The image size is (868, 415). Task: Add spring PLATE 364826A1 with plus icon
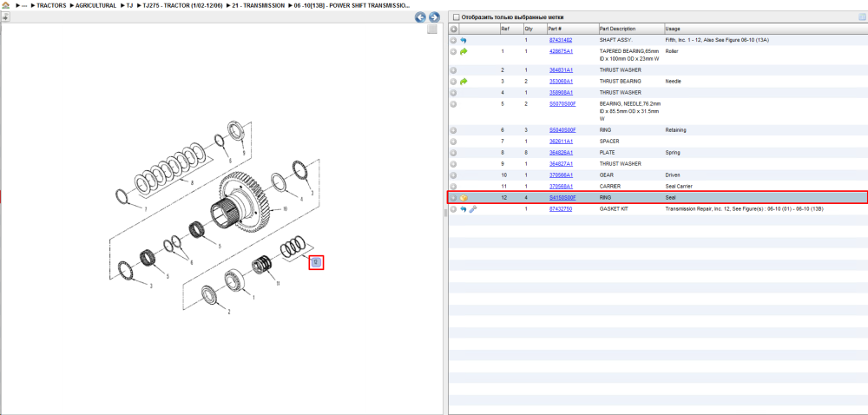pos(453,152)
